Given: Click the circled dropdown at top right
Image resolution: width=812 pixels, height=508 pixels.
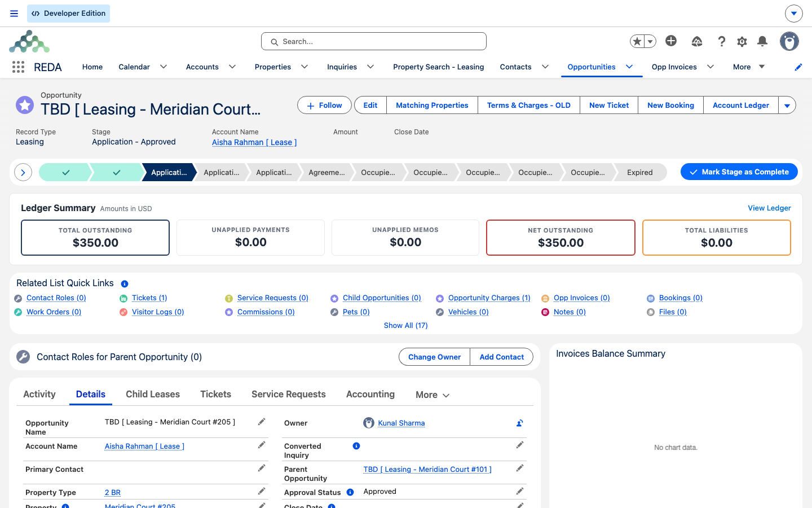Looking at the screenshot, I should (793, 13).
